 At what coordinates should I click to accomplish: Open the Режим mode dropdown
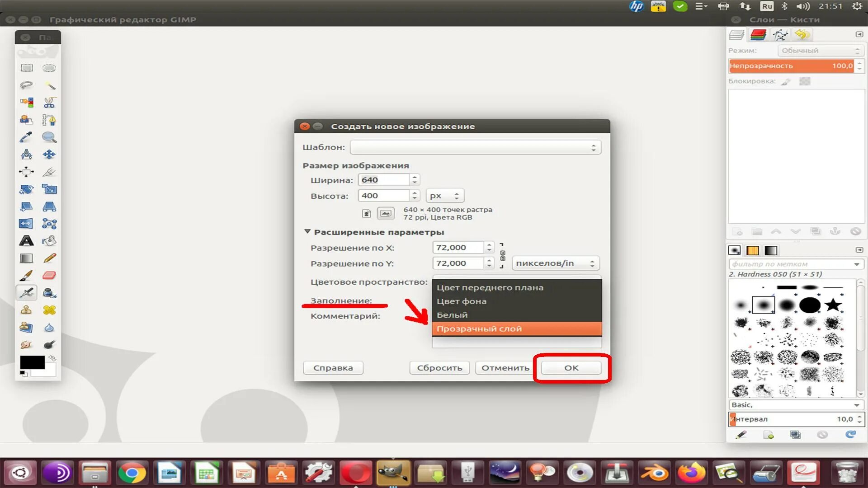(820, 51)
